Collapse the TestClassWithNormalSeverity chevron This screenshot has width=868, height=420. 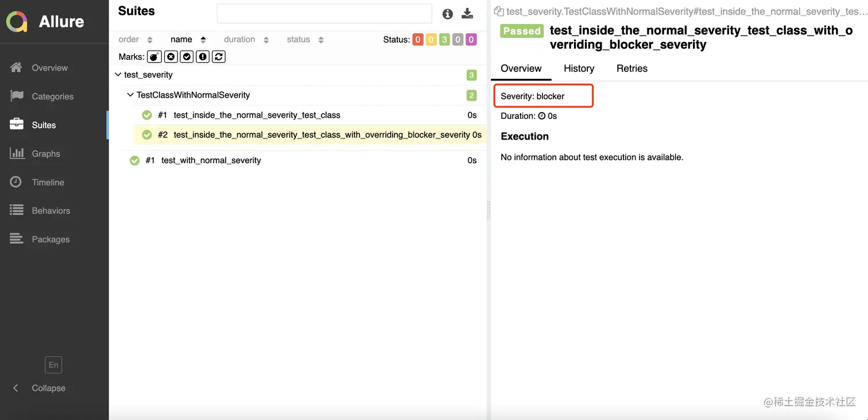coord(130,95)
